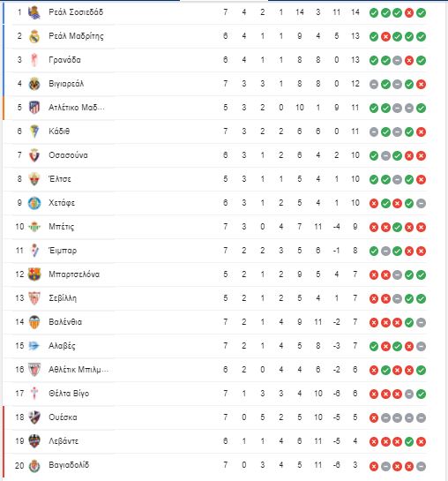448x481 pixels.
Task: Click Celta Vigo's green win indicator
Action: click(421, 394)
